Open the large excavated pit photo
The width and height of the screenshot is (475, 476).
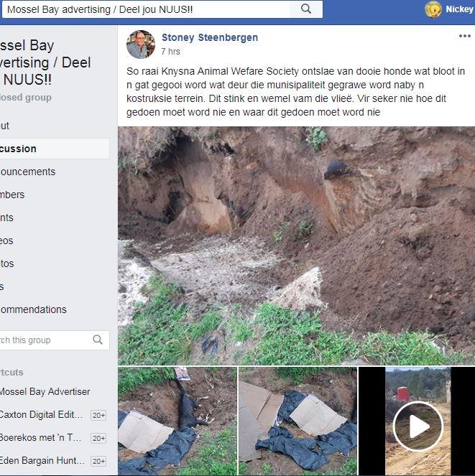(x=296, y=246)
